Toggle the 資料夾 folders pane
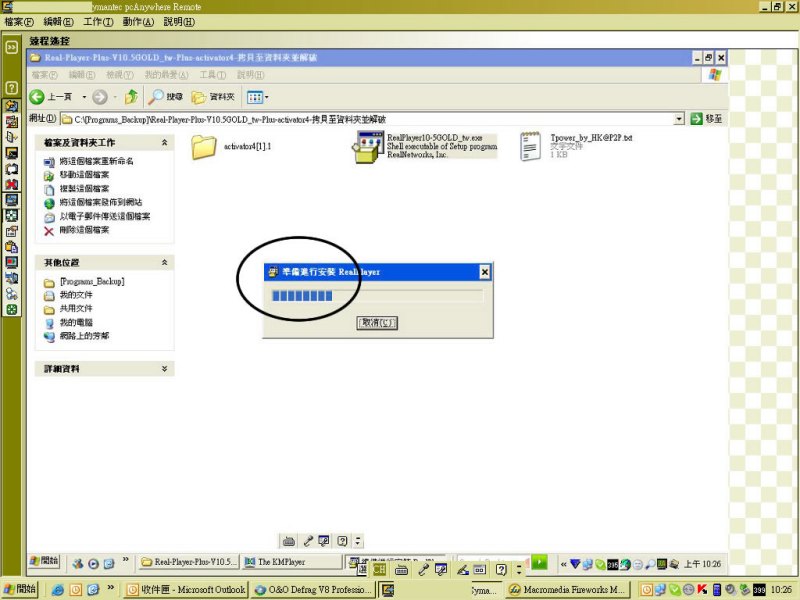 pyautogui.click(x=213, y=96)
